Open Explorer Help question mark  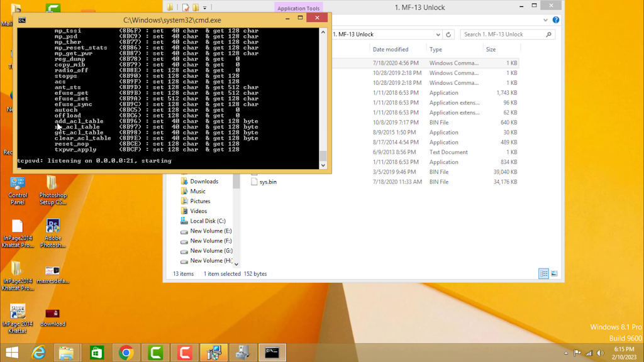pos(556,19)
